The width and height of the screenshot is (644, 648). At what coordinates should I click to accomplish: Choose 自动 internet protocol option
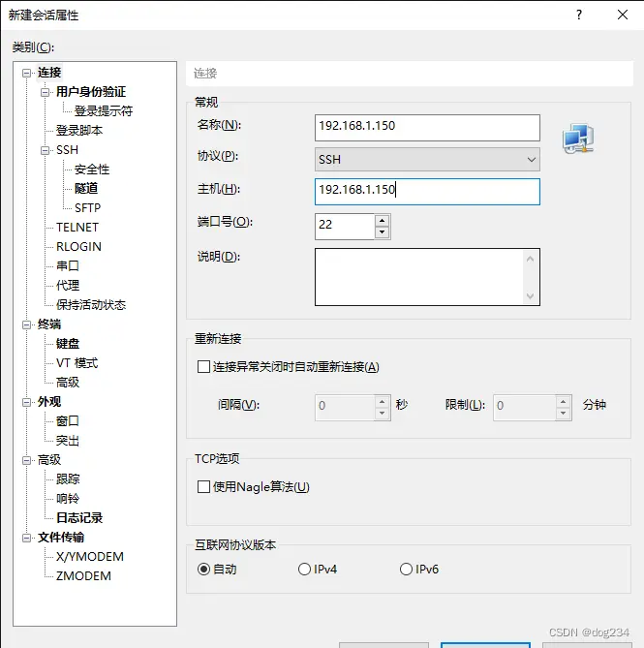point(203,570)
